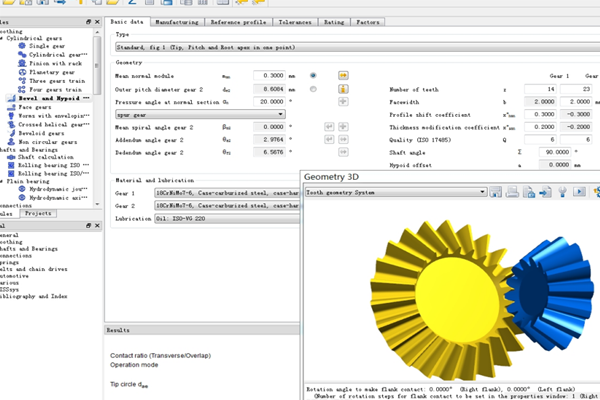Close the modules panel
Screen dimensions: 600x400
pyautogui.click(x=97, y=22)
